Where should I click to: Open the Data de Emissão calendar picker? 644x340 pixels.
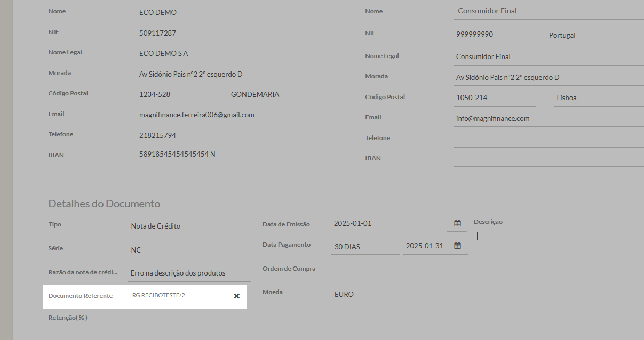[457, 223]
